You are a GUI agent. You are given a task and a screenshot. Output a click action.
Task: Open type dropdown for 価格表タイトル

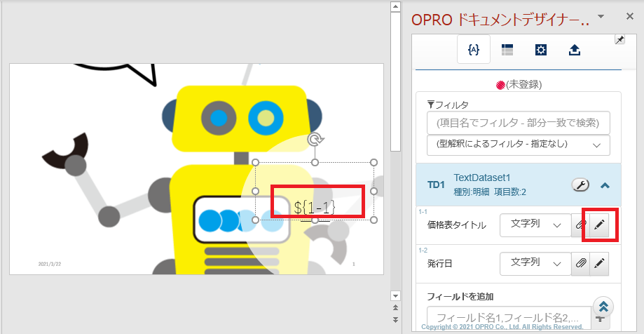(x=535, y=225)
